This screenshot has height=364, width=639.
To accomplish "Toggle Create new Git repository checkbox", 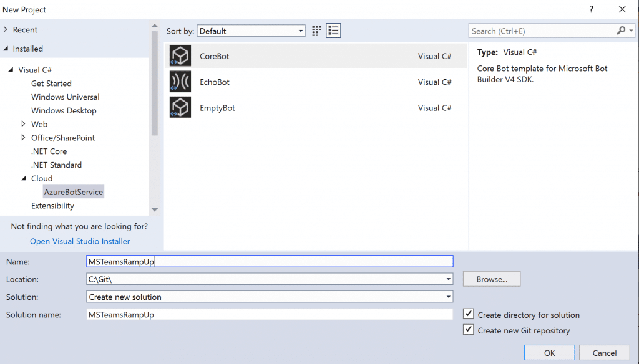I will coord(468,329).
